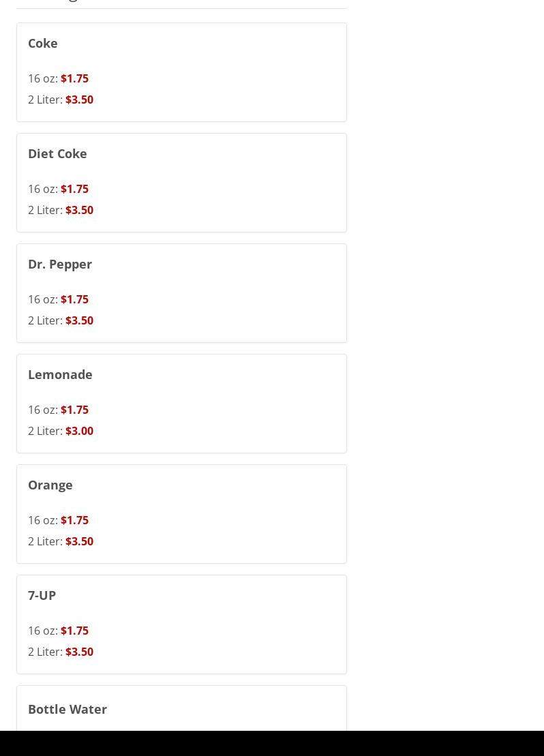The height and width of the screenshot is (756, 544).
Task: Select Lemonade 16 oz $1.75 option
Action: point(74,410)
